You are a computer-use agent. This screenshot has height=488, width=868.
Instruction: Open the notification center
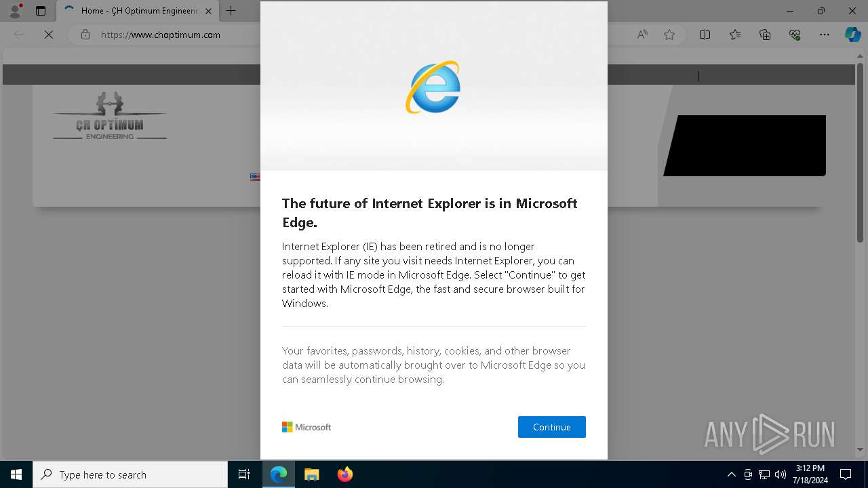(846, 474)
